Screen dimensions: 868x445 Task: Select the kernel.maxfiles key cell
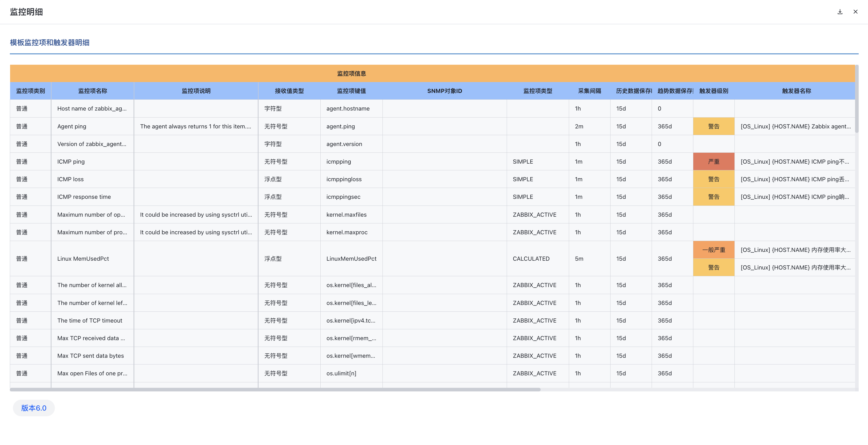tap(346, 214)
